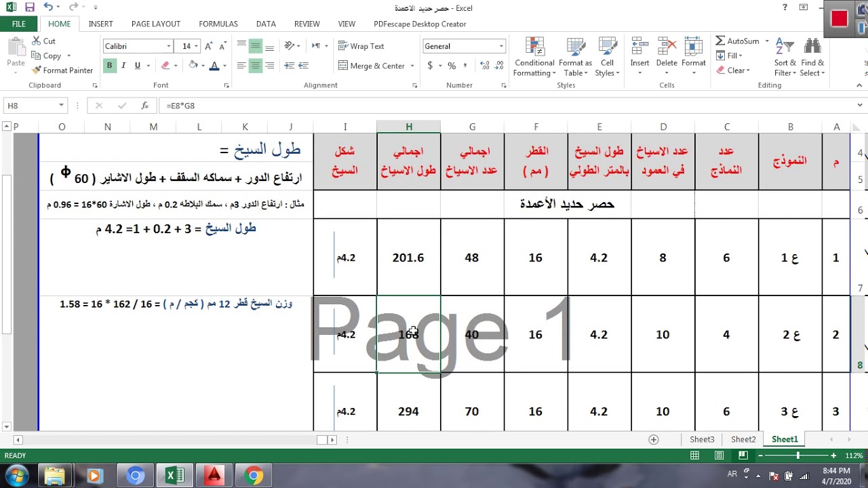
Task: Open the Borders dropdown
Action: [175, 66]
